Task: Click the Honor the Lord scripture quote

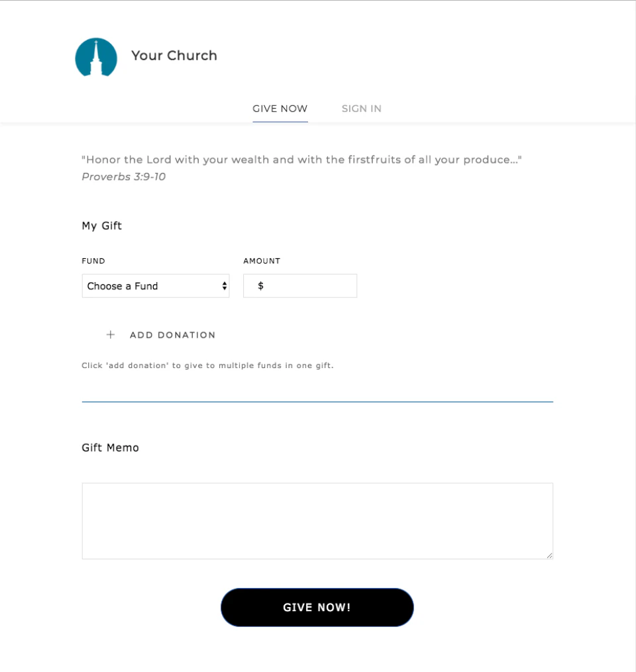Action: (x=301, y=160)
